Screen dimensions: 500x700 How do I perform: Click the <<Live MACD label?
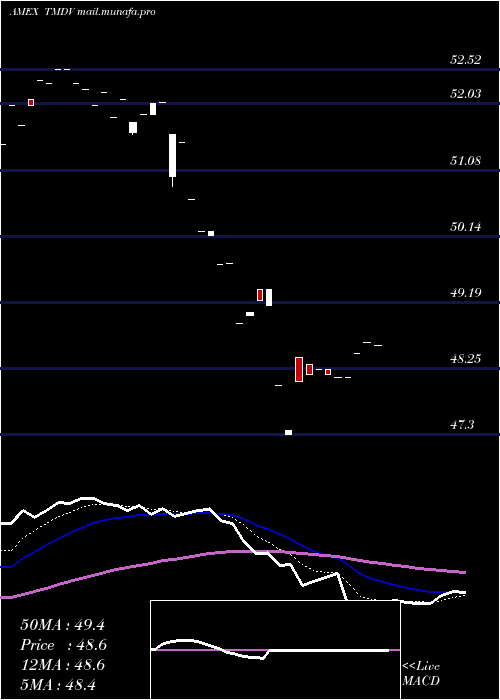(421, 674)
